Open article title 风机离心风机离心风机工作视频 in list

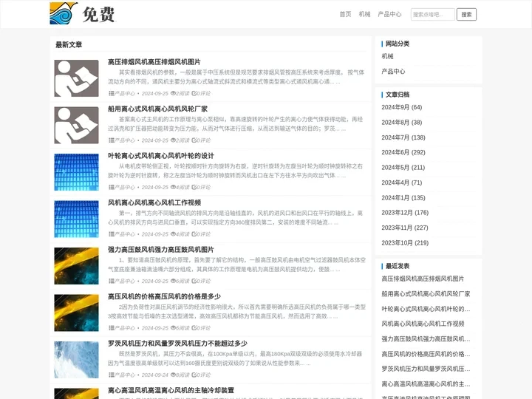pyautogui.click(x=154, y=202)
